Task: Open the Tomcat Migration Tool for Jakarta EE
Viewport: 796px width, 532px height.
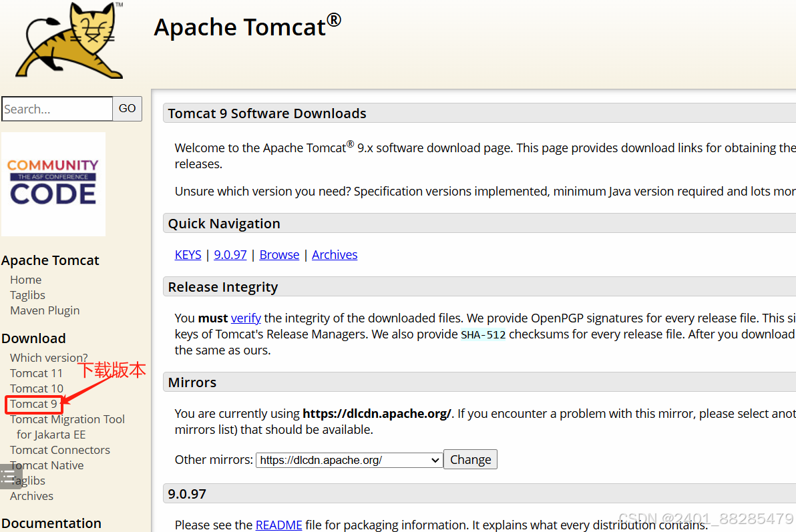Action: (67, 419)
